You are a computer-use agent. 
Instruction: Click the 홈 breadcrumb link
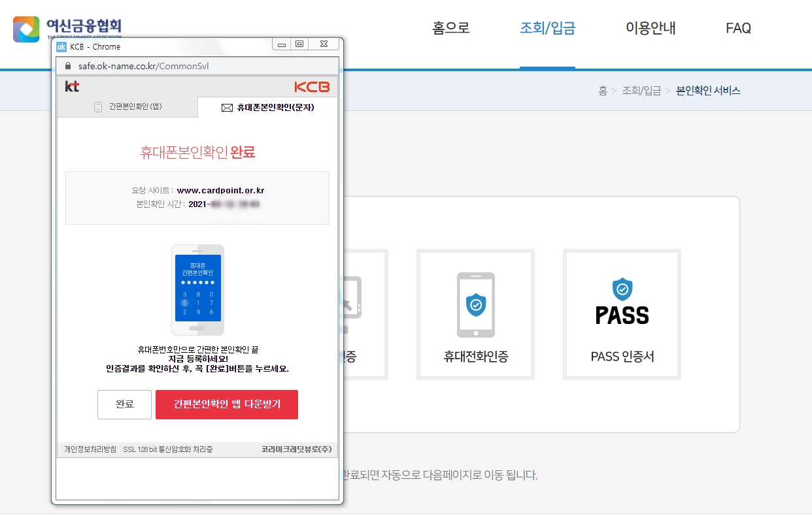tap(603, 91)
